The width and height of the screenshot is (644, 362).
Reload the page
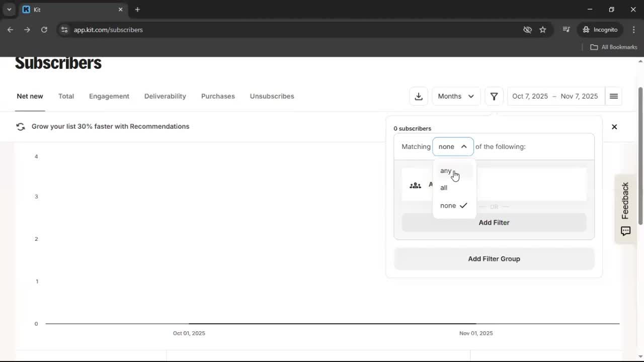44,30
